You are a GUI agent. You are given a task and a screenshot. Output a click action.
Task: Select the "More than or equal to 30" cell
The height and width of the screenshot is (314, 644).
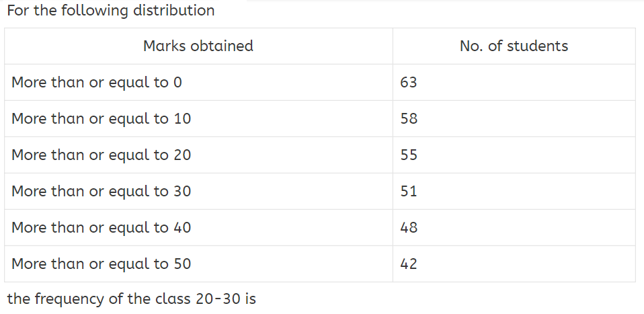pyautogui.click(x=102, y=192)
